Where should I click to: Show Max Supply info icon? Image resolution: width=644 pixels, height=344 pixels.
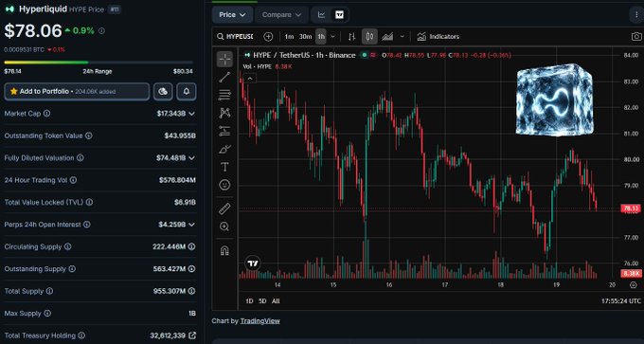47,313
